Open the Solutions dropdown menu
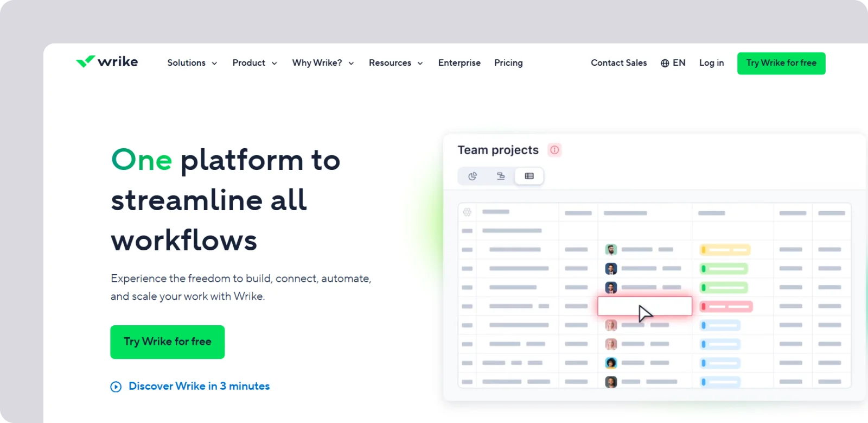Screen dimensions: 868x423 [x=192, y=63]
